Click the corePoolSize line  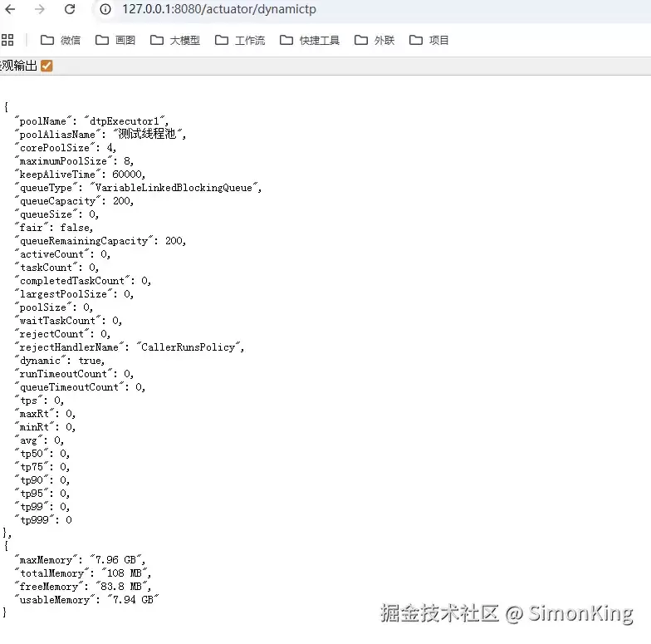click(x=65, y=148)
